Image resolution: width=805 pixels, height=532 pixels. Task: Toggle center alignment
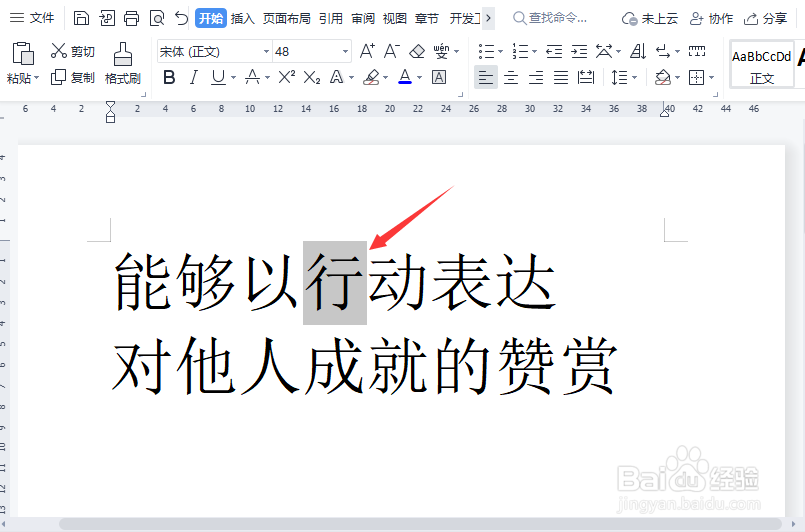[x=511, y=78]
